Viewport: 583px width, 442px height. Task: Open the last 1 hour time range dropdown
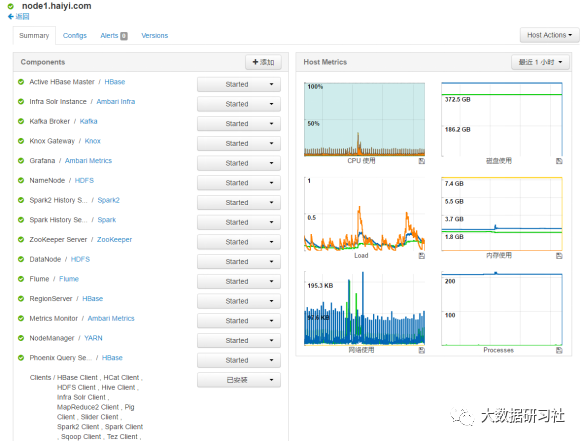click(x=540, y=62)
